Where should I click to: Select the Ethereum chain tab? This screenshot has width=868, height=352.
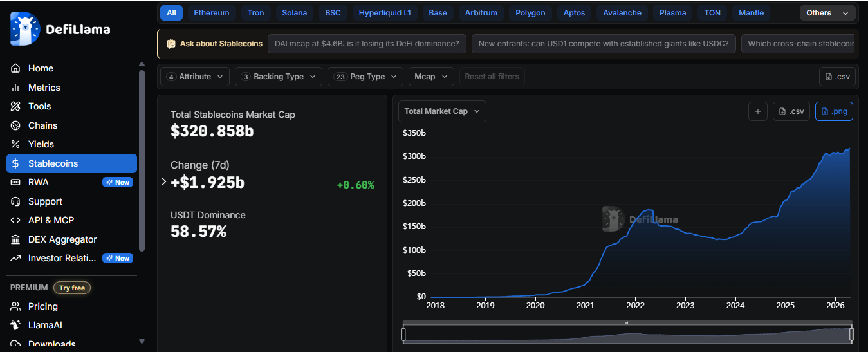pos(211,13)
